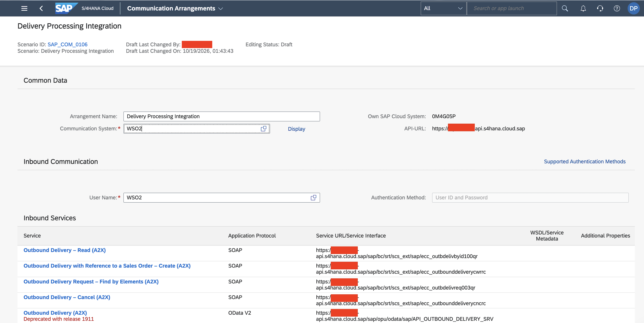Viewport: 644px width, 323px height.
Task: Click the Arrangement Name input field
Action: click(221, 116)
